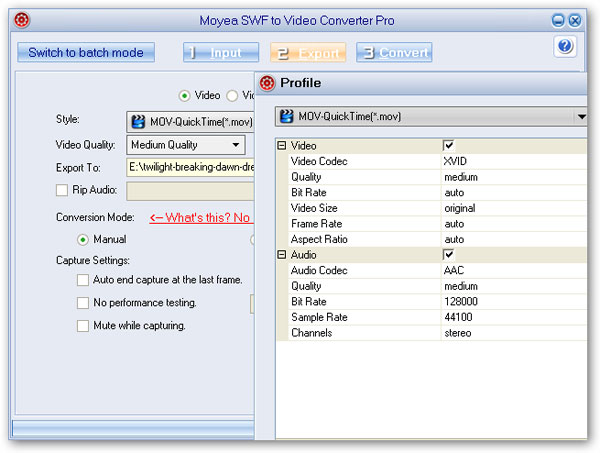The image size is (600, 453).
Task: Enable auto end capture at last frame
Action: [83, 280]
